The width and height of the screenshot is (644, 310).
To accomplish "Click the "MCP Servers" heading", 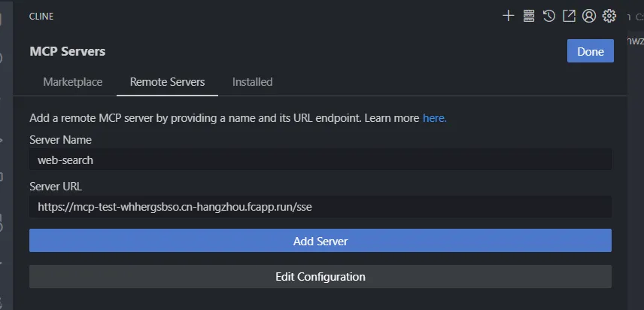I will pos(67,51).
